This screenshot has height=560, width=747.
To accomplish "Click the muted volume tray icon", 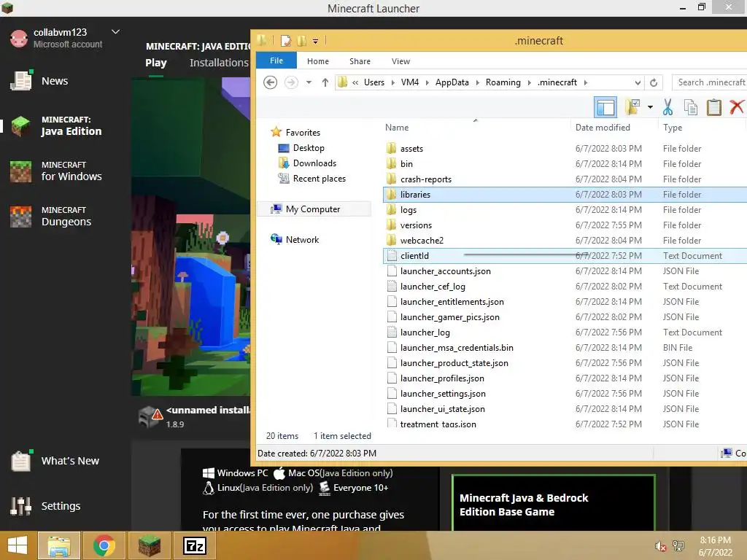I will (x=660, y=546).
